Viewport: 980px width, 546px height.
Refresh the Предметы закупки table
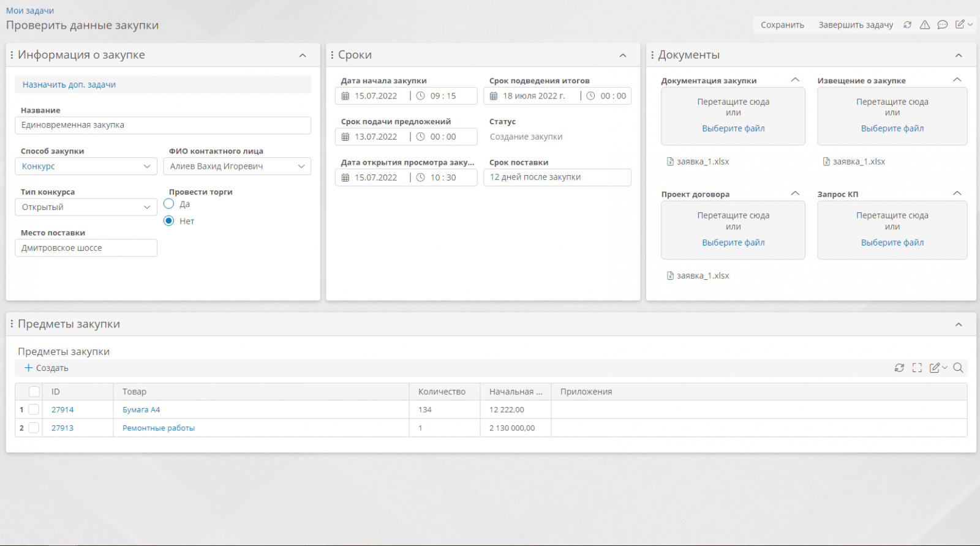click(899, 368)
